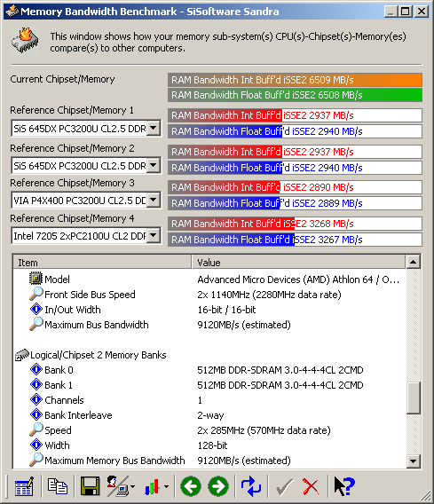Viewport: 434px width, 504px height.
Task: Select the Maximum Bus Bandwidth row
Action: tap(209, 325)
